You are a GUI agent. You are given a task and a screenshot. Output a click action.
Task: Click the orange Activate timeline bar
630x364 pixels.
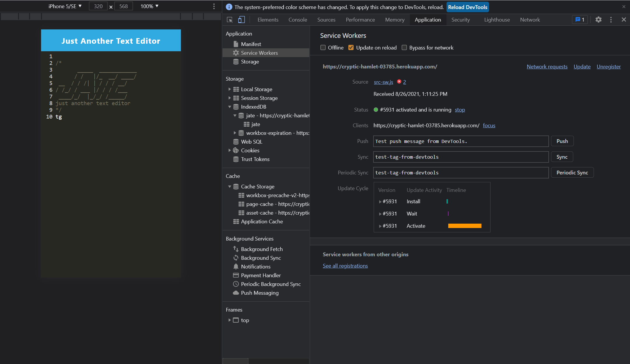[x=465, y=226]
